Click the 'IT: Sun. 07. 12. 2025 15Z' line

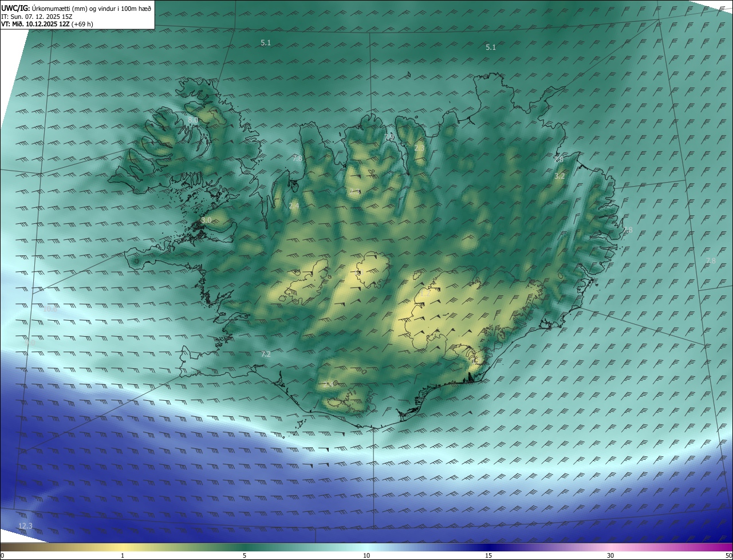37,17
